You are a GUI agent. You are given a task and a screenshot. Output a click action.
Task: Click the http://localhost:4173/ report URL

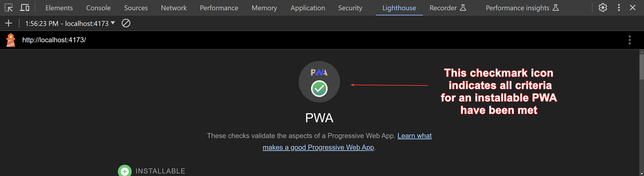54,40
